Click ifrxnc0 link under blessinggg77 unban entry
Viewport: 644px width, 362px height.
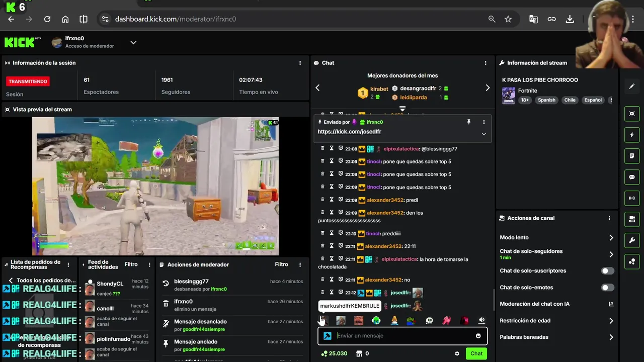tap(219, 289)
